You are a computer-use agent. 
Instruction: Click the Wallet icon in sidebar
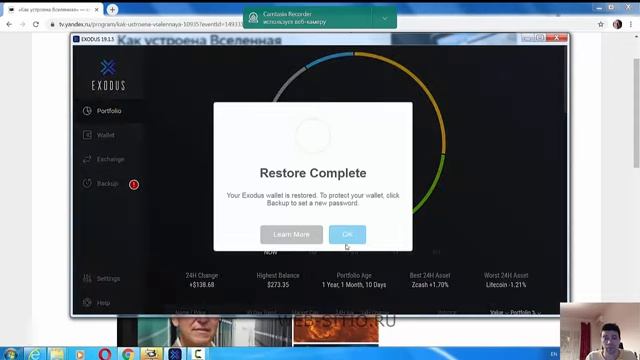pos(87,135)
